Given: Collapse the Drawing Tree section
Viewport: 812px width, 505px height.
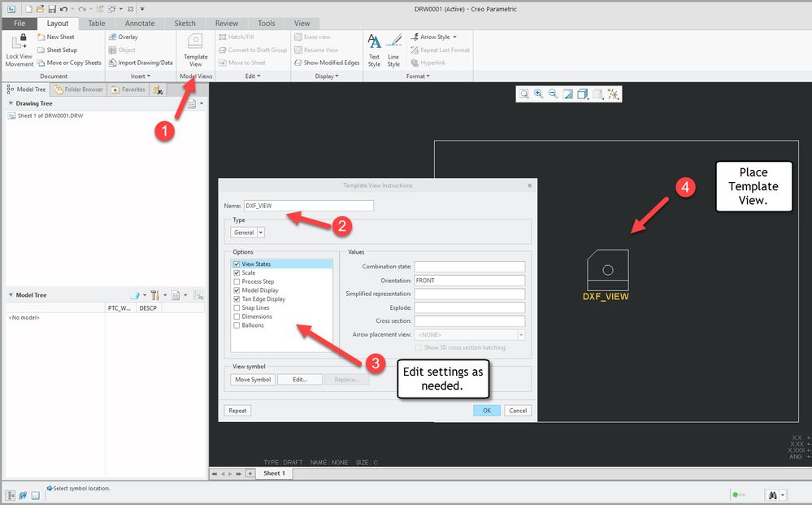Looking at the screenshot, I should (x=11, y=103).
